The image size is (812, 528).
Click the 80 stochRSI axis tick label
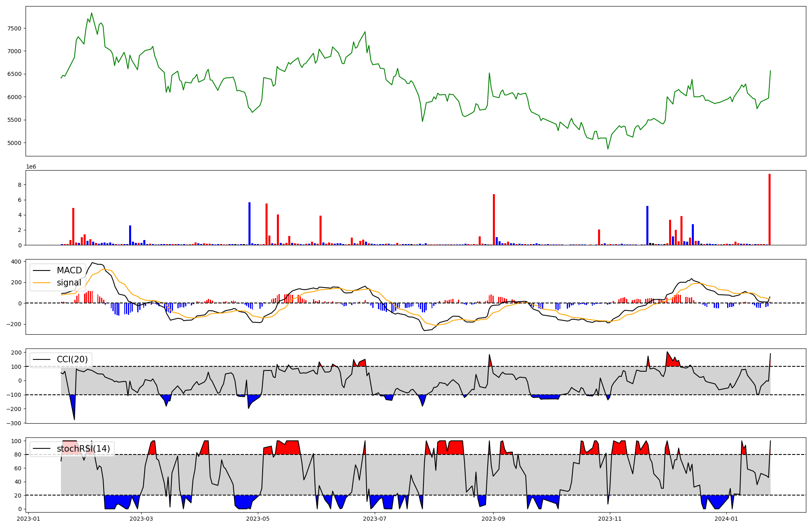point(18,454)
